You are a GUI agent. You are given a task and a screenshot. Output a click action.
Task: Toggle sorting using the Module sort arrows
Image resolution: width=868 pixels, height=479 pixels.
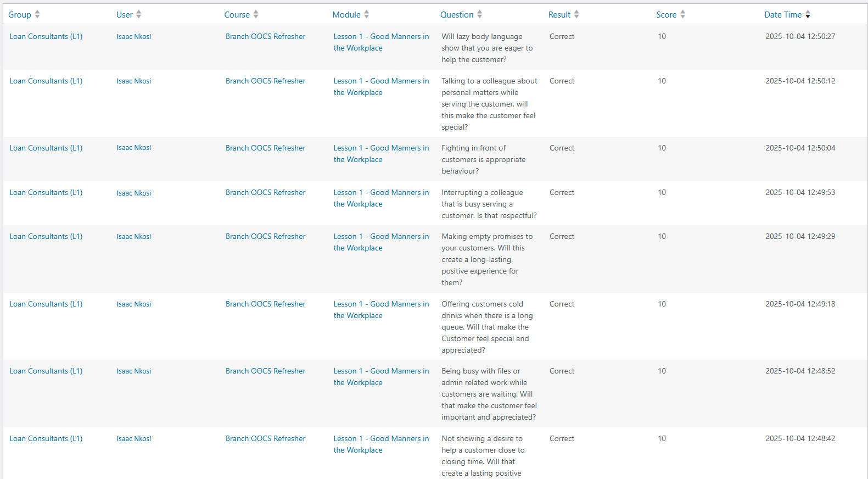click(x=367, y=15)
